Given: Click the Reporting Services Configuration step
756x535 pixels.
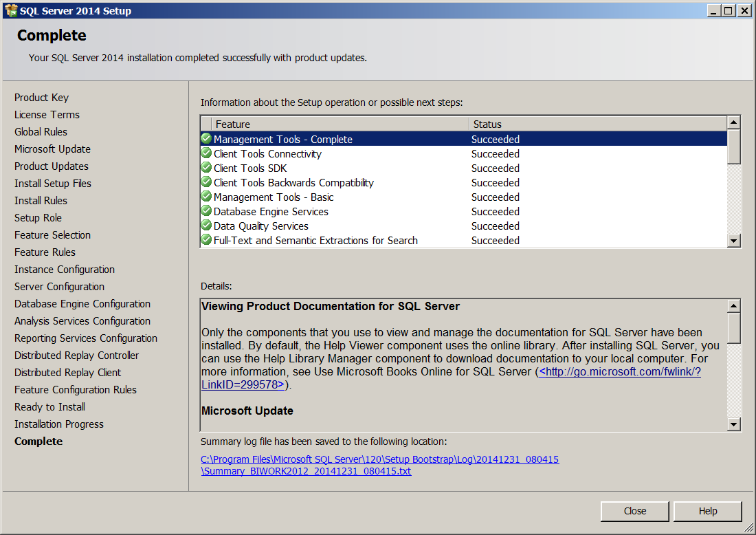Looking at the screenshot, I should (x=85, y=338).
